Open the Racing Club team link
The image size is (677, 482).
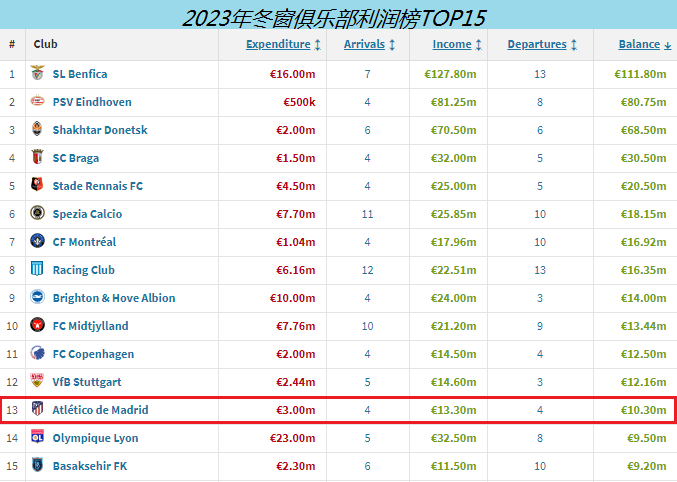click(x=83, y=270)
